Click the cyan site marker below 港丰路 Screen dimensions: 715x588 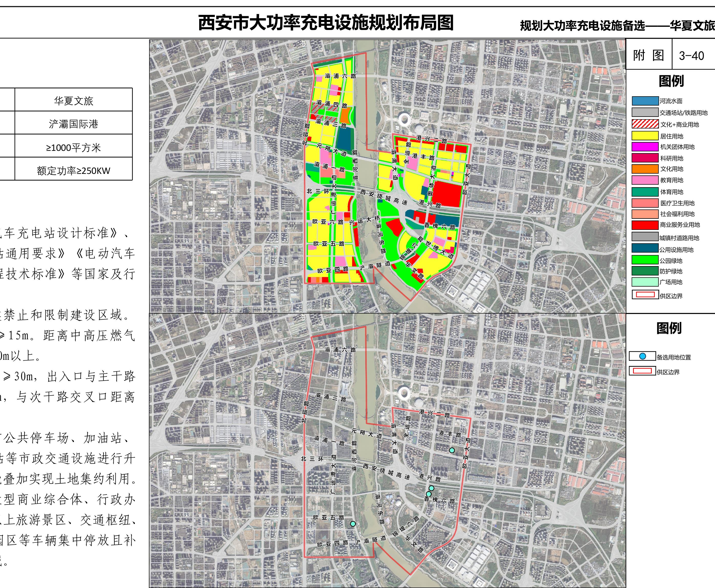pos(452,450)
